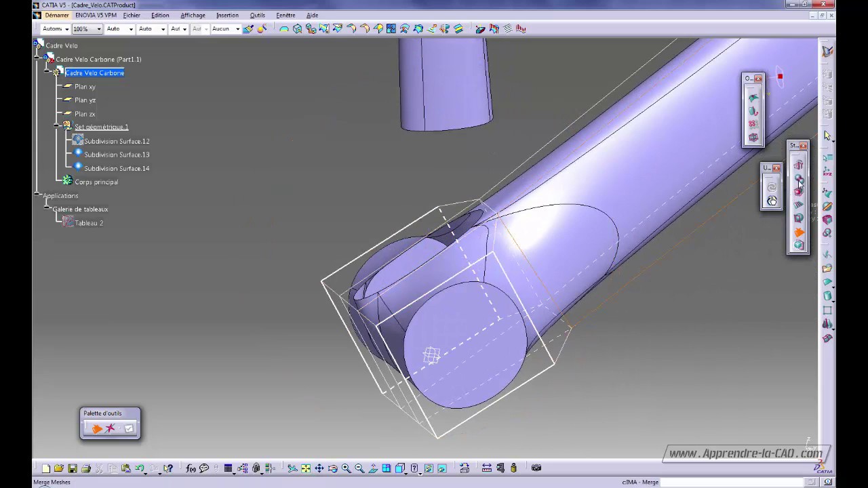Close the O... floating toolbar
This screenshot has width=868, height=488.
click(759, 79)
